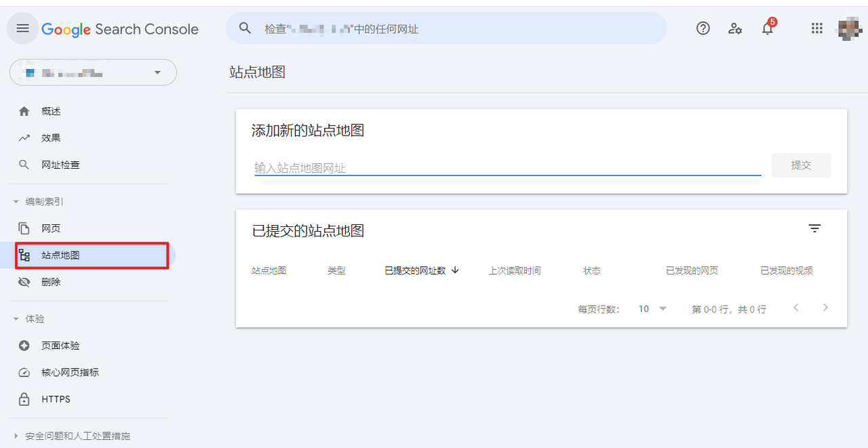Go to 效果 performance report
The height and width of the screenshot is (448, 868).
51,138
